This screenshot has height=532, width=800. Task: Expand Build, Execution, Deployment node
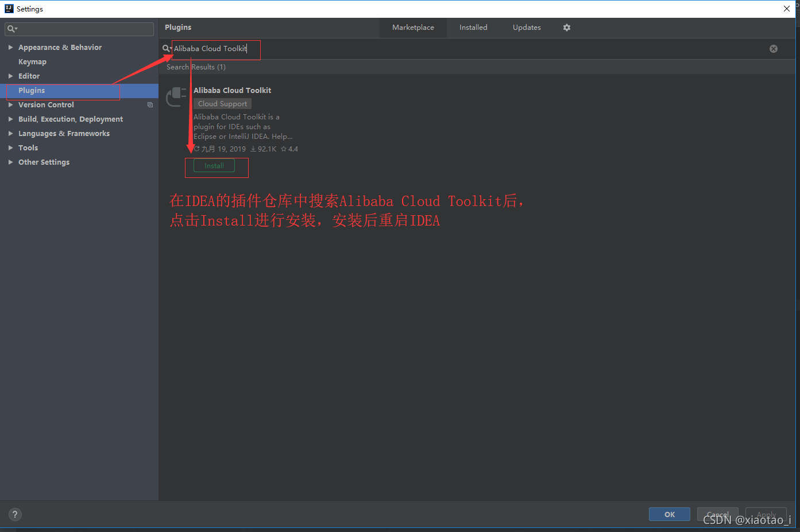(10, 119)
